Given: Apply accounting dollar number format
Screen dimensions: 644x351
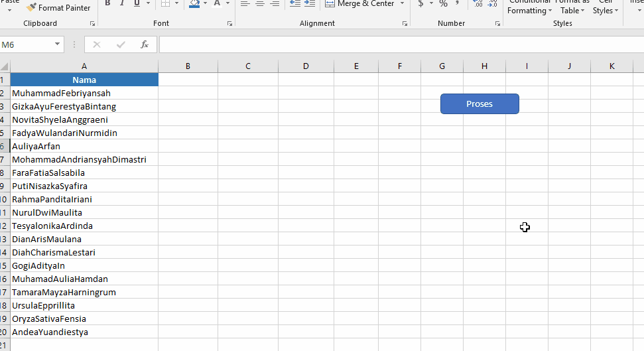Looking at the screenshot, I should 420,3.
